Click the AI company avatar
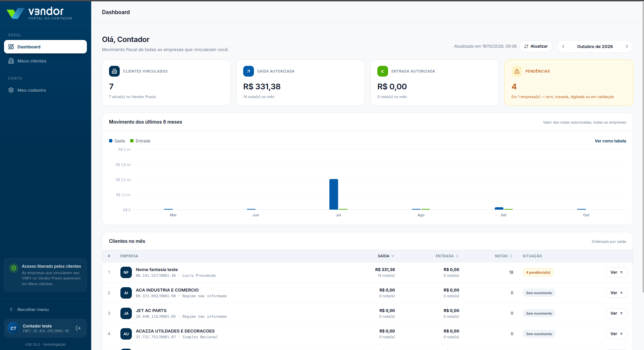This screenshot has height=350, width=644. point(126,293)
